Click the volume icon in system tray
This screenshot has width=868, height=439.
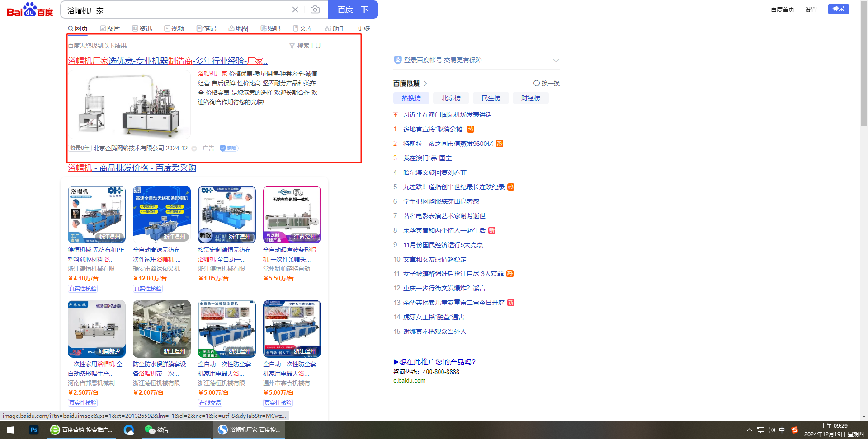pos(771,430)
